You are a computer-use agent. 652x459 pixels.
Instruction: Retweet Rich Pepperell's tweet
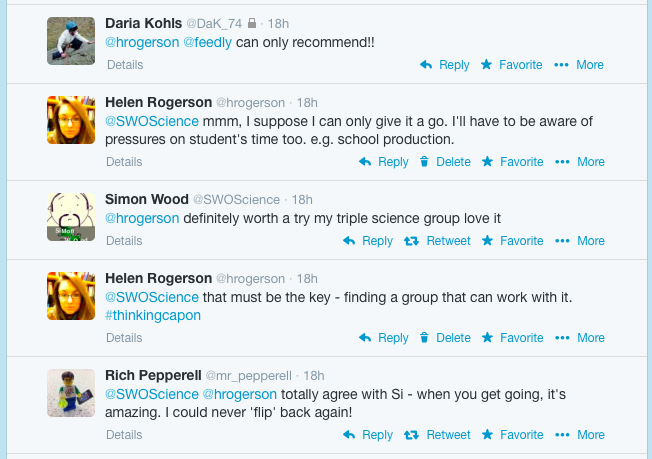pyautogui.click(x=437, y=435)
